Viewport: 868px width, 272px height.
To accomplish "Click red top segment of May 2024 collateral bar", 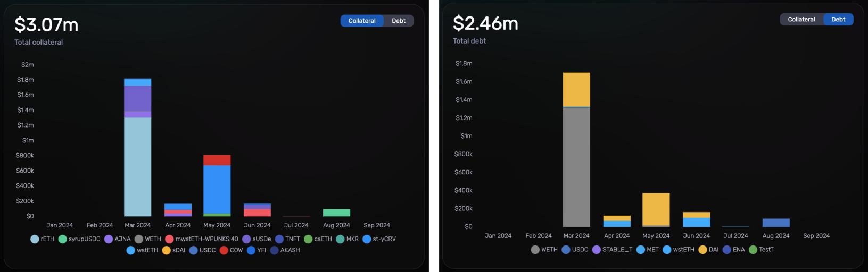I will 217,160.
